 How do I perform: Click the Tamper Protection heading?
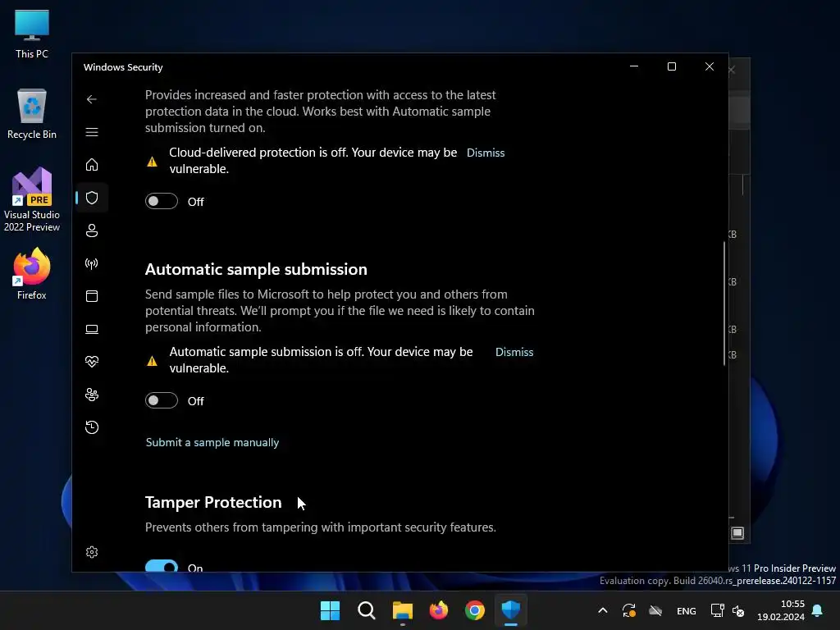213,502
